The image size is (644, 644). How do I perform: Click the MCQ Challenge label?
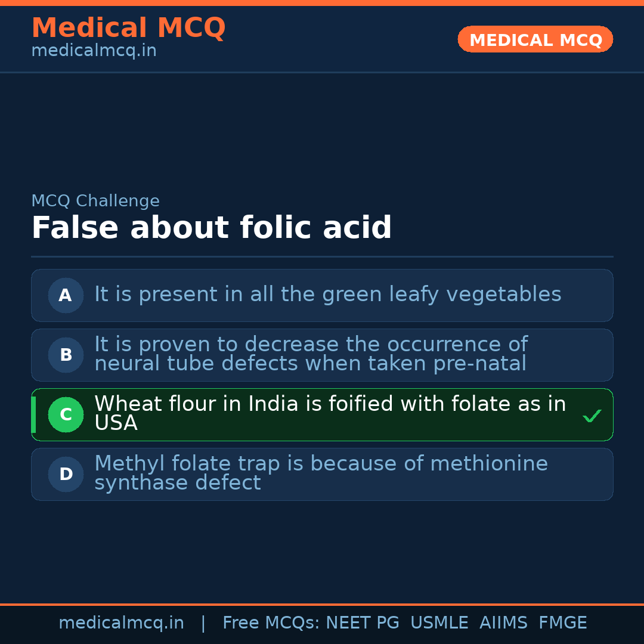pos(95,201)
